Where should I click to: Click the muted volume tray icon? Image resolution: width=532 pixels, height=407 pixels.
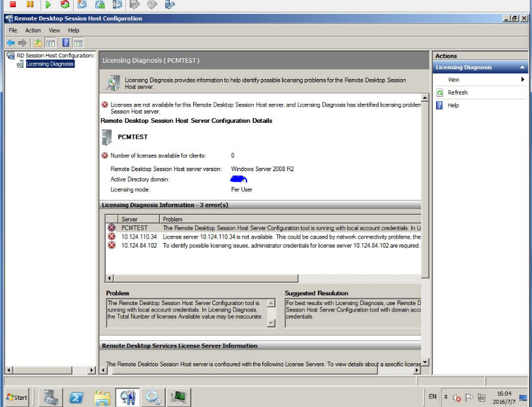tap(457, 397)
